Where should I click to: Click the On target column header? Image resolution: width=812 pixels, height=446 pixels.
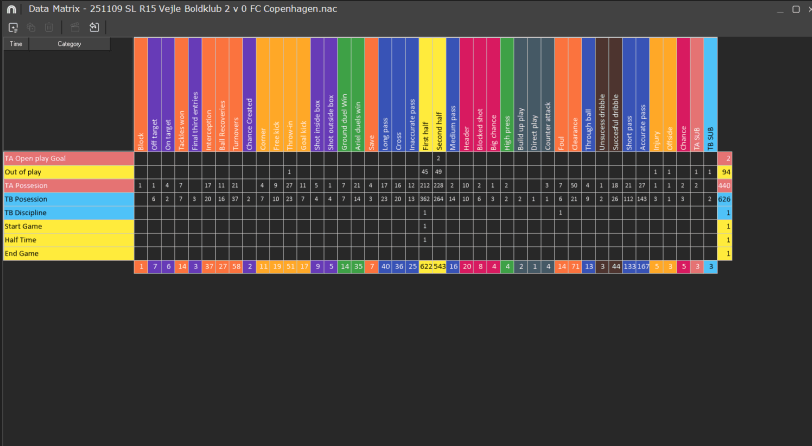168,94
